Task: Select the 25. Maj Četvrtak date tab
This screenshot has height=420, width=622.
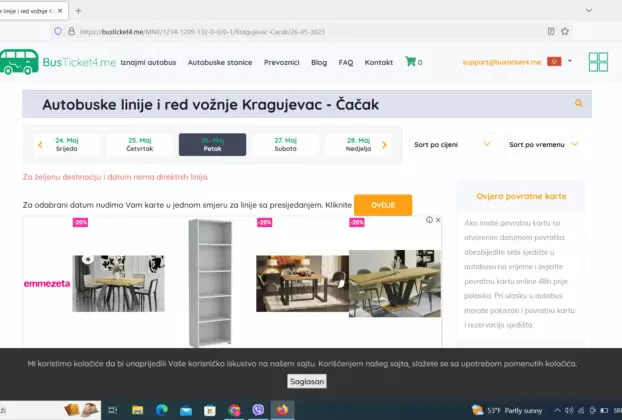Action: point(140,145)
